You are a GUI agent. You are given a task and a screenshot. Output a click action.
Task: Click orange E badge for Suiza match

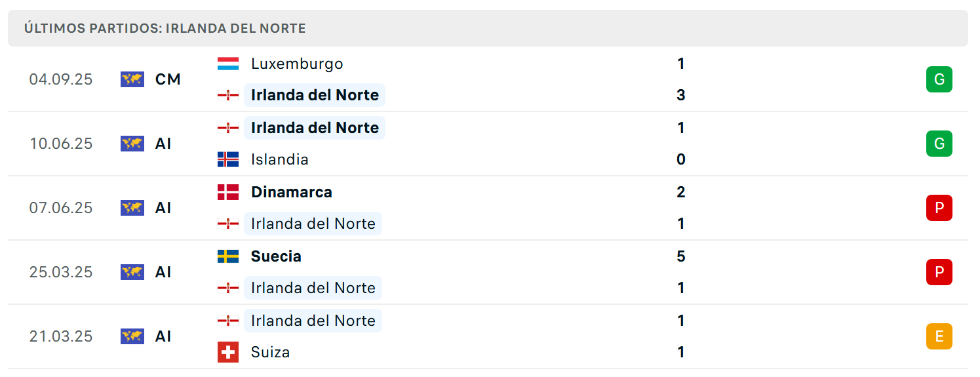pos(939,336)
